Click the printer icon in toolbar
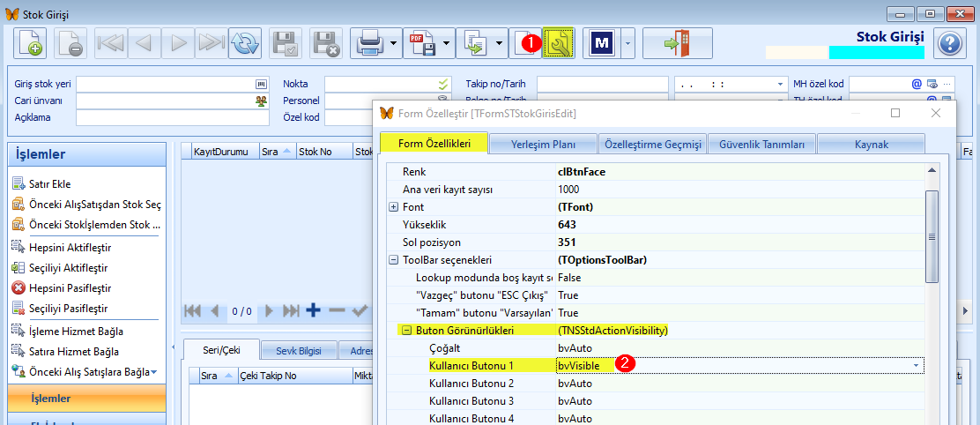980x425 pixels. pyautogui.click(x=369, y=43)
